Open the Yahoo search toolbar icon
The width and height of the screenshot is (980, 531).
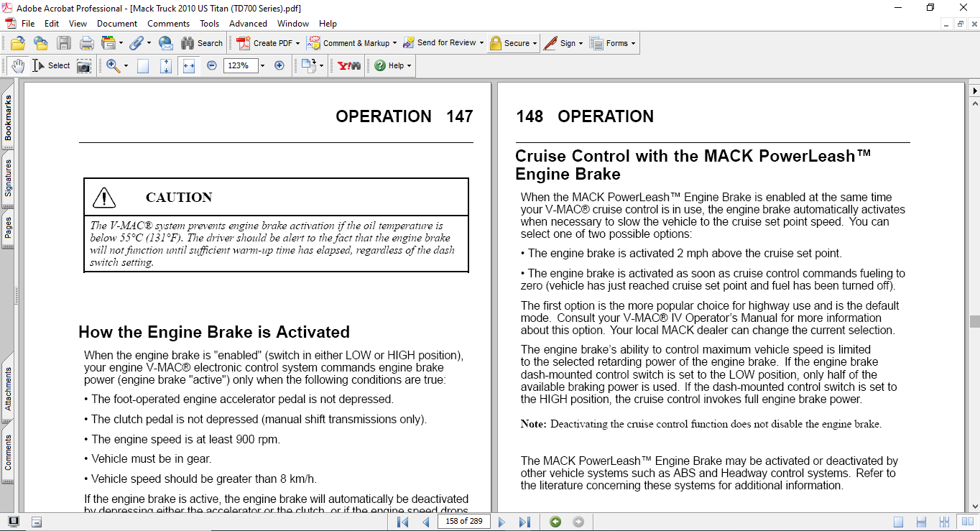pos(349,65)
